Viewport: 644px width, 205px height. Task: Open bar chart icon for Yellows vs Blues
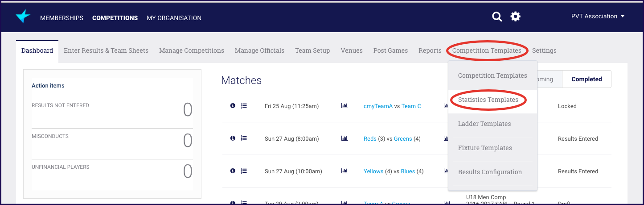[x=344, y=171]
